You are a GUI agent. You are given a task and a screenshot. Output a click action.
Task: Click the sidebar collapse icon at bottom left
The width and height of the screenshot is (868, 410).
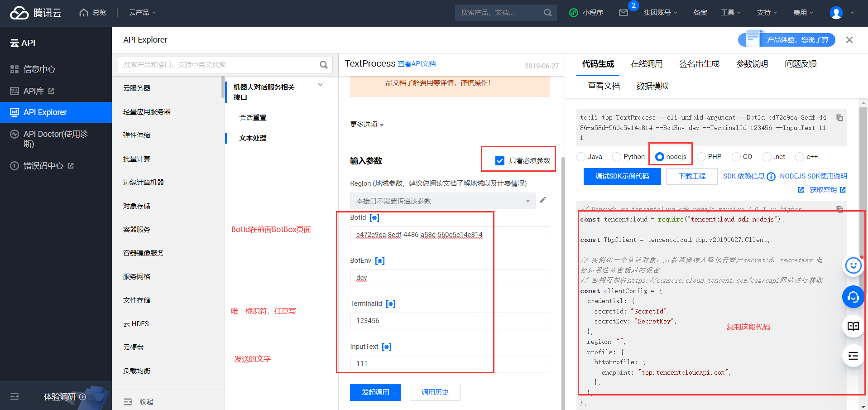click(x=14, y=396)
